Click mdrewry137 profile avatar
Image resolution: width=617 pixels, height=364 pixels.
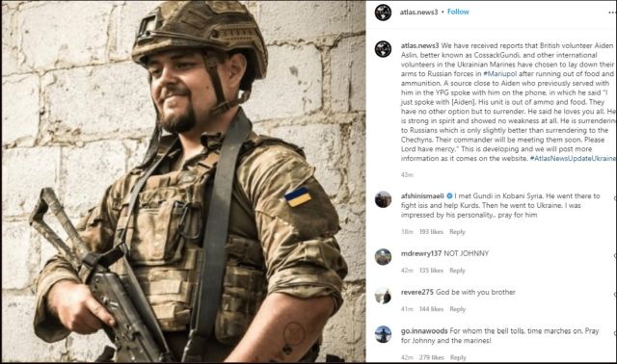383,257
